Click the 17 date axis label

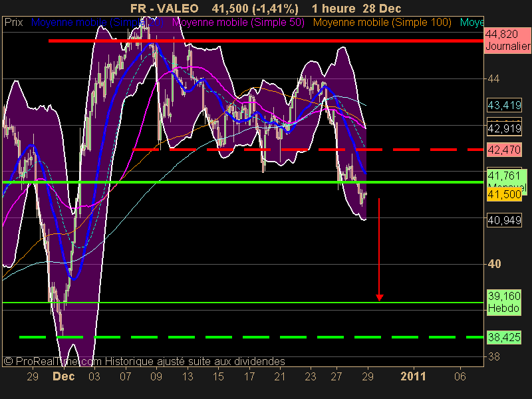pos(249,376)
